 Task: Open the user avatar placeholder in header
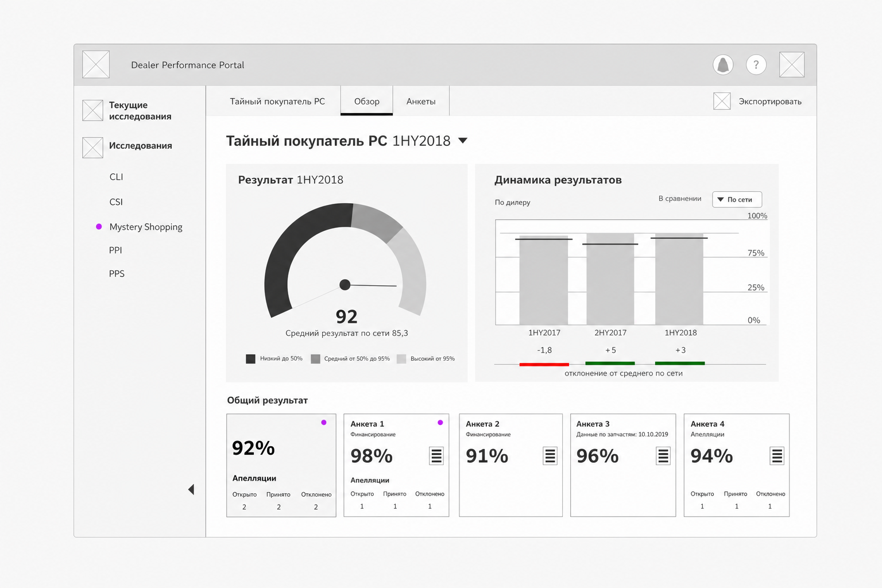(792, 64)
